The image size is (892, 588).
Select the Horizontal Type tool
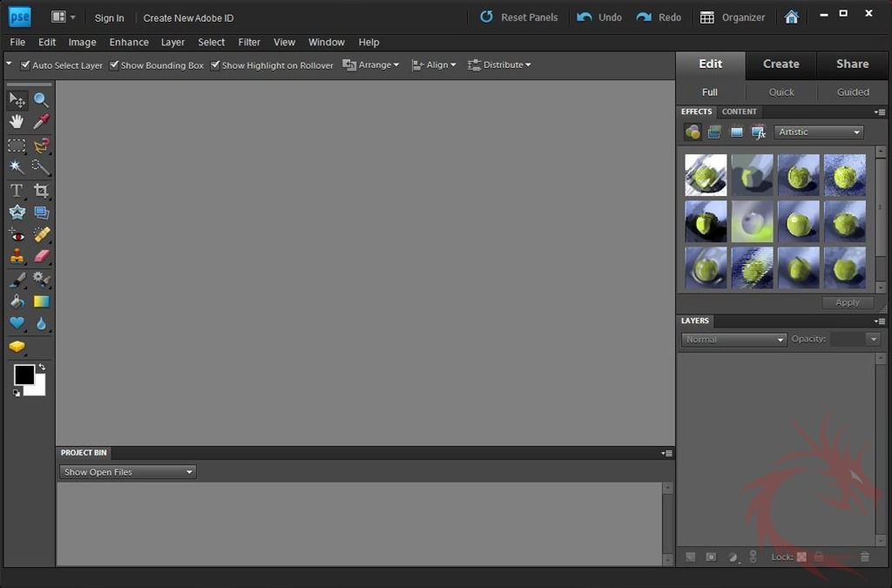pos(17,190)
